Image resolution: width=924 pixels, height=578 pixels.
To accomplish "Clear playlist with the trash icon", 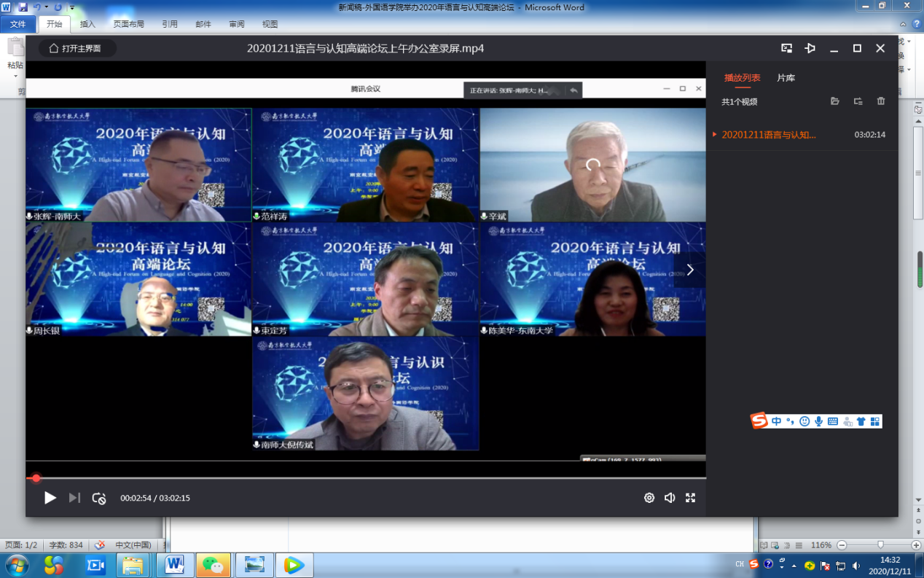I will (881, 101).
